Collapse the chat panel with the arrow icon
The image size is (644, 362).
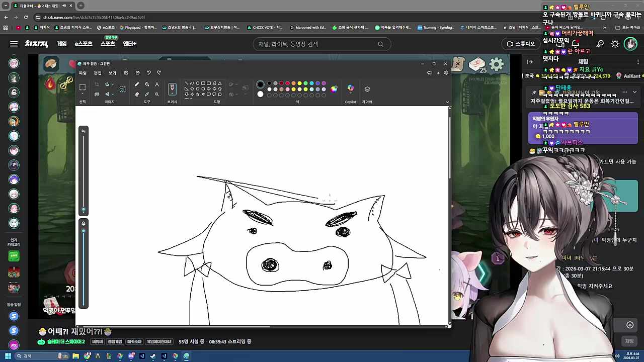pyautogui.click(x=530, y=62)
